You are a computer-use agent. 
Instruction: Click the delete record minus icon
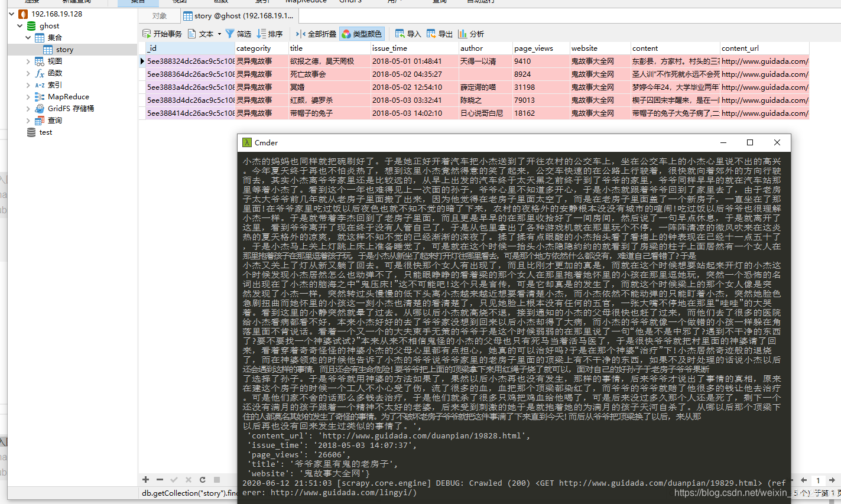(x=160, y=480)
